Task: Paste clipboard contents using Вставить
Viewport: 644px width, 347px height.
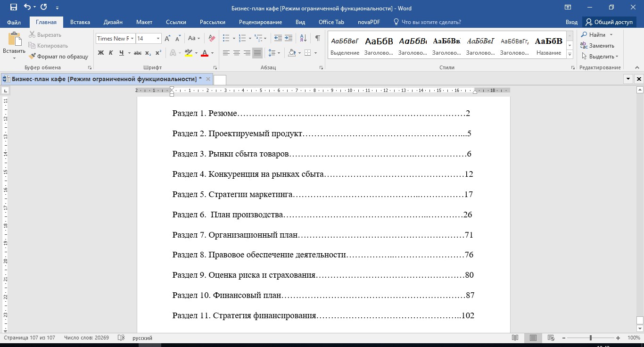Action: [x=14, y=46]
